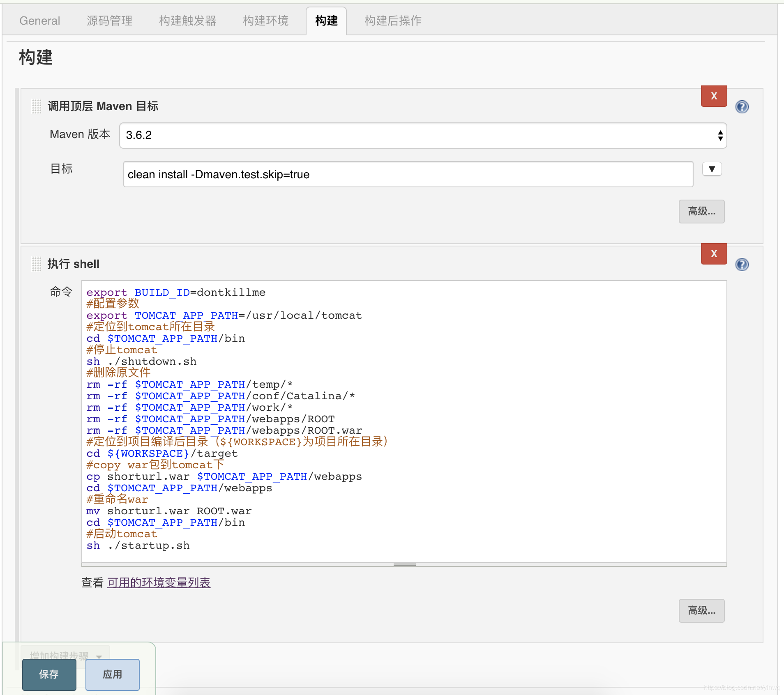Grab the drag handle of Maven step
784x695 pixels.
pyautogui.click(x=37, y=106)
